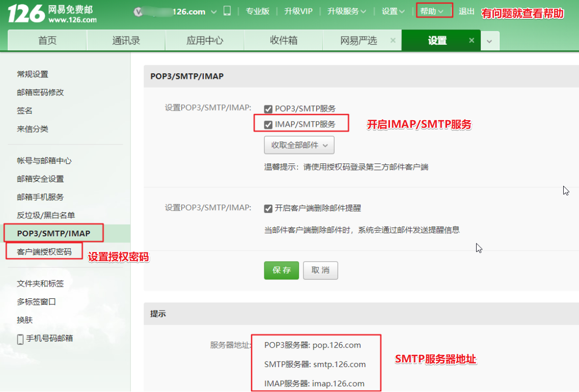
Task: Click the 专业版 link
Action: pos(257,11)
